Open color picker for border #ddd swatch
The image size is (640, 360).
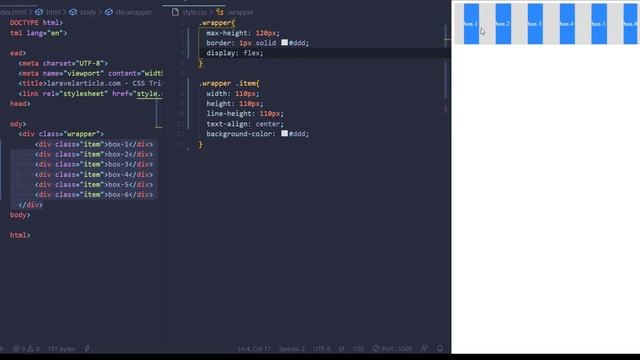[x=284, y=42]
